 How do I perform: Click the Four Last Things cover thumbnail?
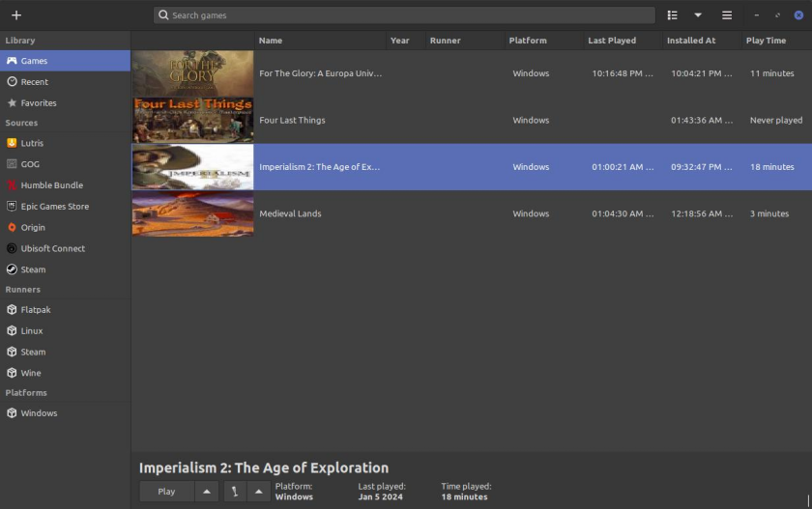(x=192, y=120)
